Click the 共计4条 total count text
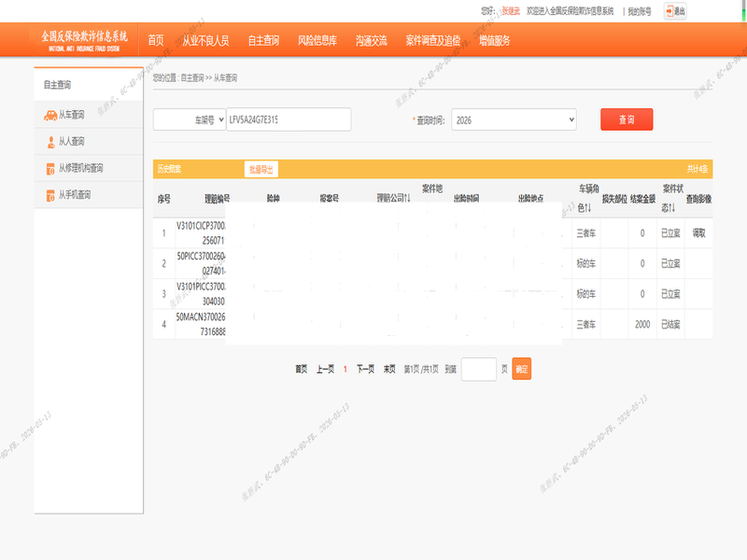This screenshot has height=560, width=747. click(x=697, y=169)
